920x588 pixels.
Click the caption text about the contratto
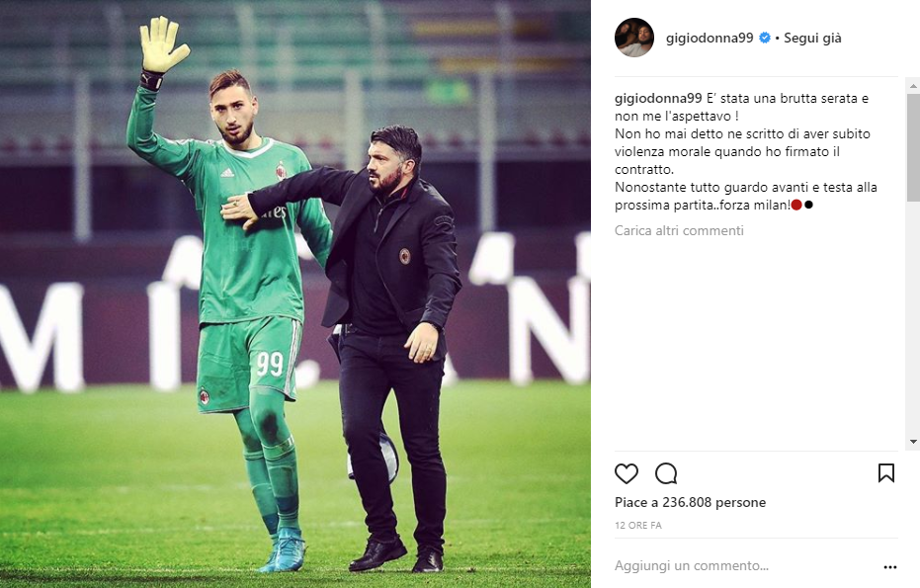[742, 151]
